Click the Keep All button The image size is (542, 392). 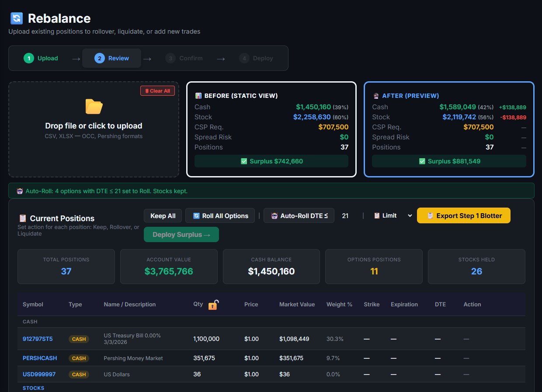[163, 216]
